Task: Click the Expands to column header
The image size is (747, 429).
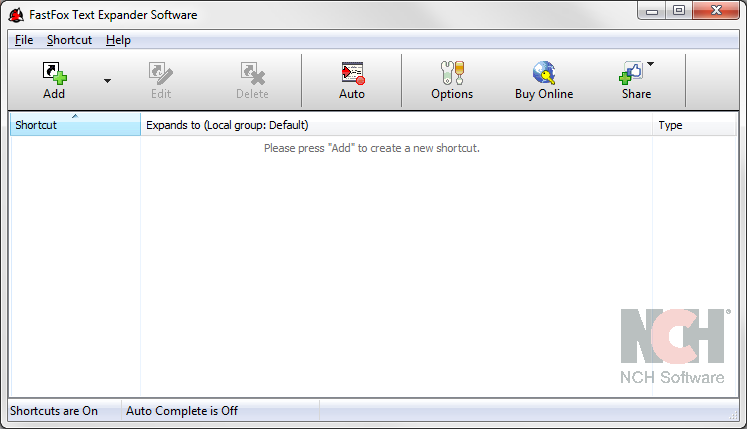Action: (x=396, y=125)
